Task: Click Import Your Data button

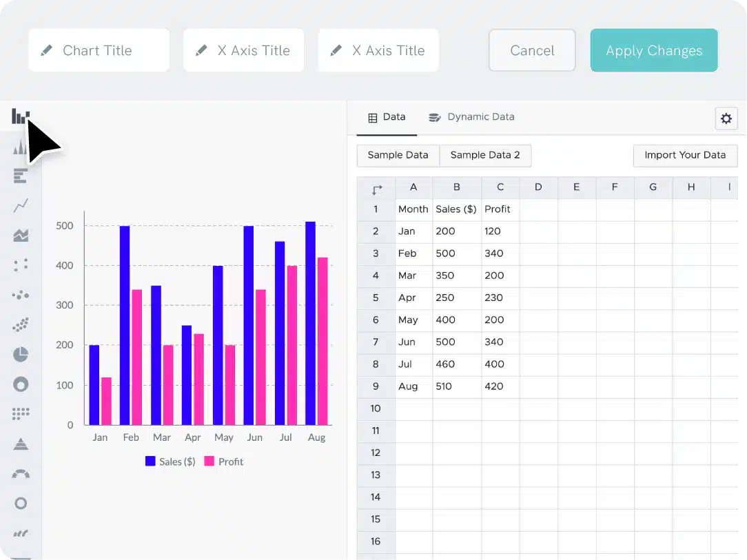Action: pos(685,155)
